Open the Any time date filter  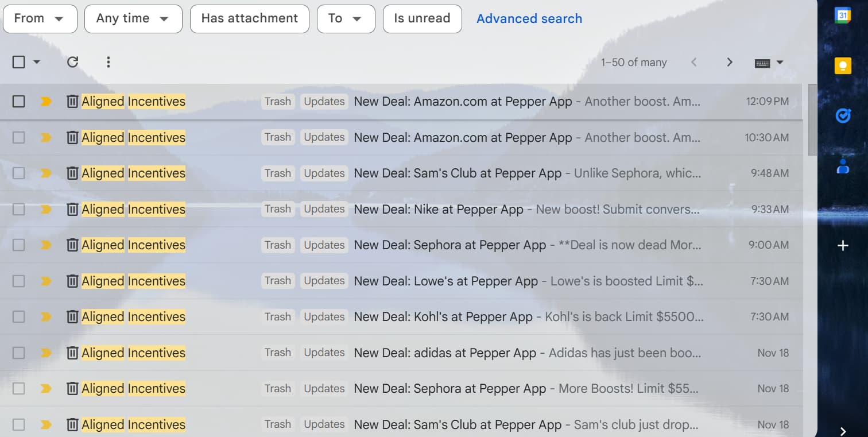point(133,18)
